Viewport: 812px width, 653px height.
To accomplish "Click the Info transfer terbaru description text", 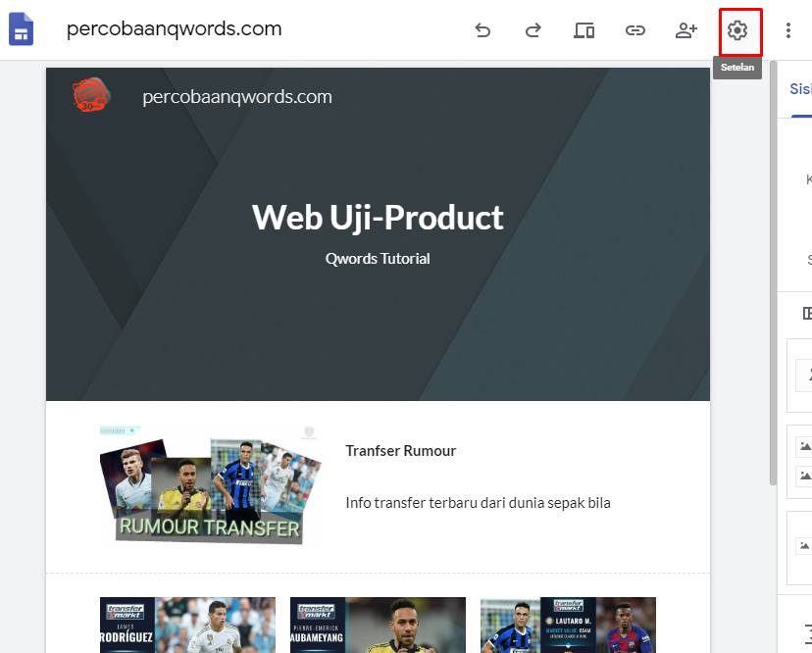I will coord(478,503).
